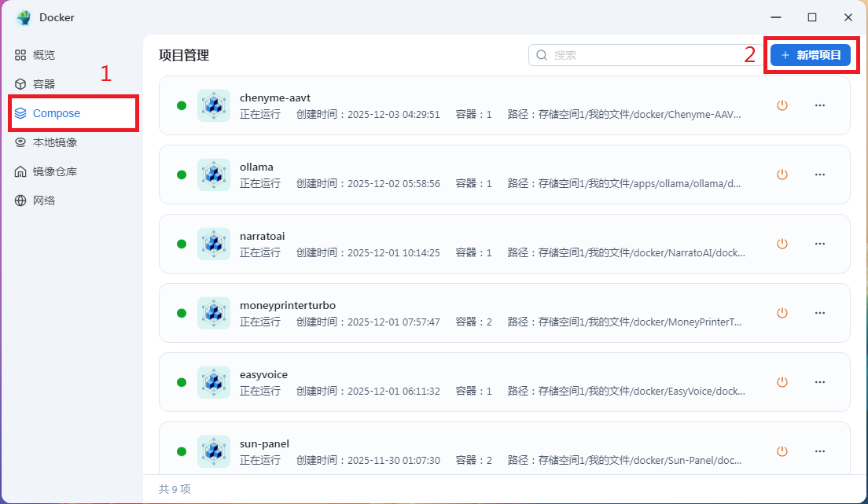Click the Docker whale logo in title bar
Viewport: 868px width, 504px height.
point(24,17)
